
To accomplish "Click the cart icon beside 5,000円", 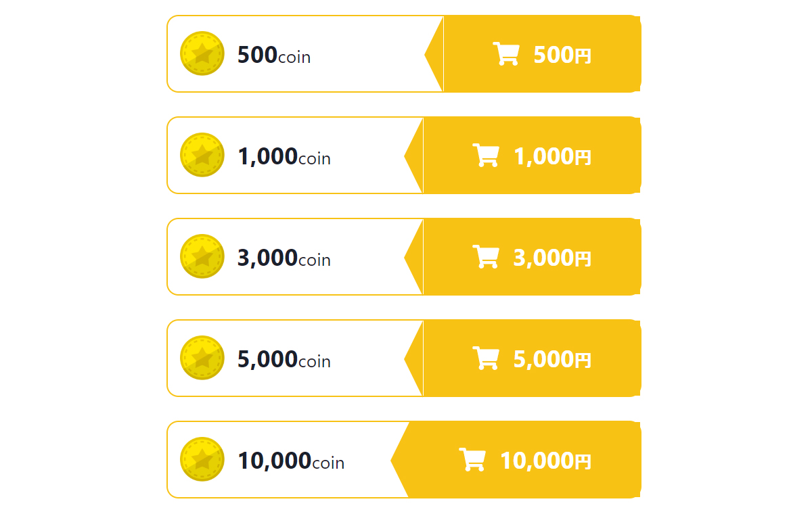I will [x=485, y=358].
